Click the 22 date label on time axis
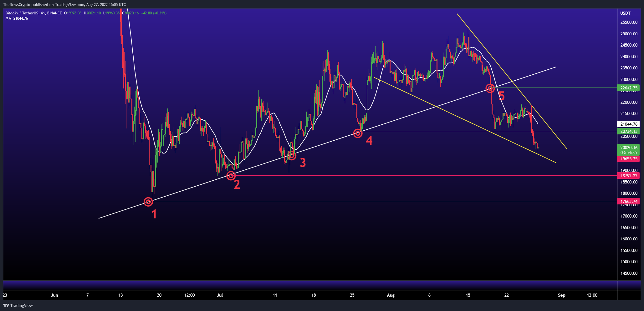644x311 pixels. pyautogui.click(x=507, y=295)
